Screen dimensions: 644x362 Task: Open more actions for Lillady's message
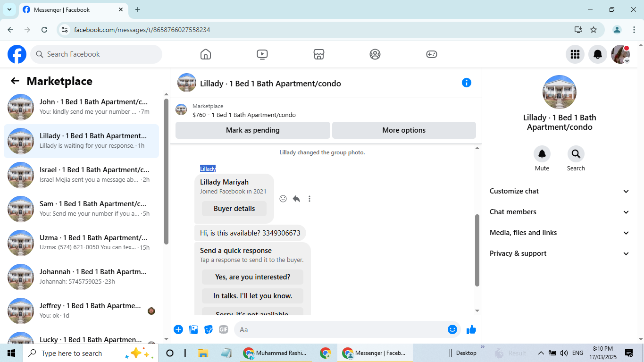point(309,199)
